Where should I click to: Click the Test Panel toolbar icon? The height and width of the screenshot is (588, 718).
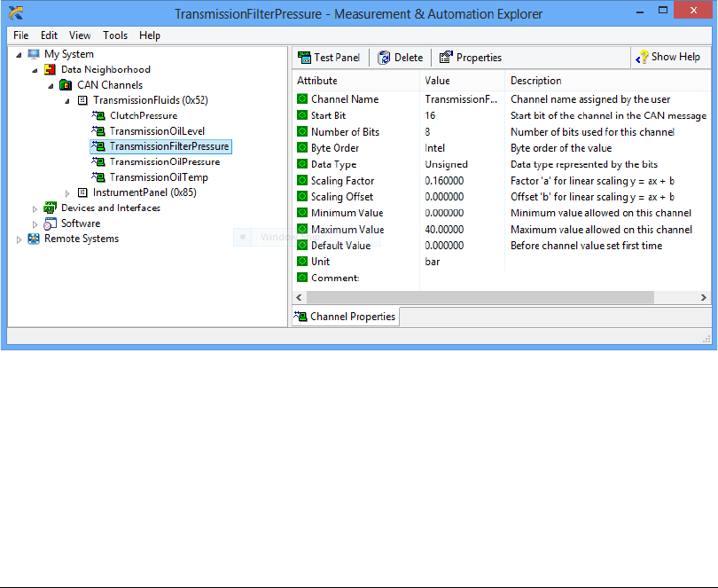coord(304,58)
